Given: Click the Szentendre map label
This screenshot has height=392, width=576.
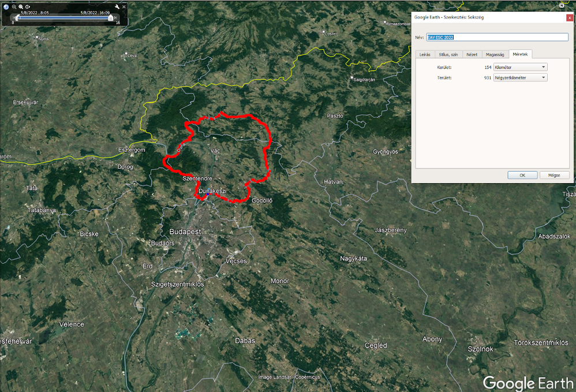Looking at the screenshot, I should coord(197,178).
